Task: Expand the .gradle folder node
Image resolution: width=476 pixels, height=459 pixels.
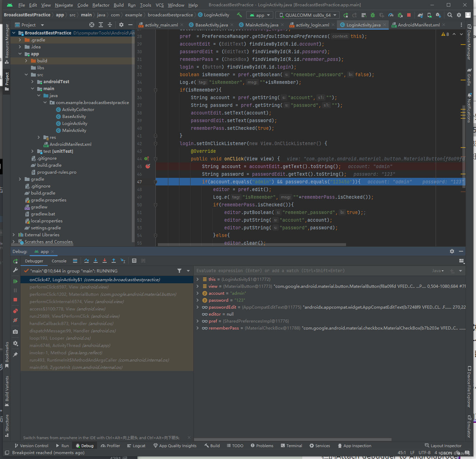Action: (20, 40)
